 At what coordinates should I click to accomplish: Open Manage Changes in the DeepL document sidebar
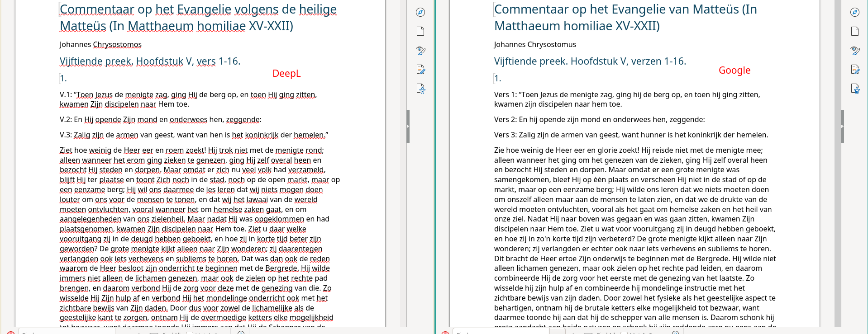point(420,70)
